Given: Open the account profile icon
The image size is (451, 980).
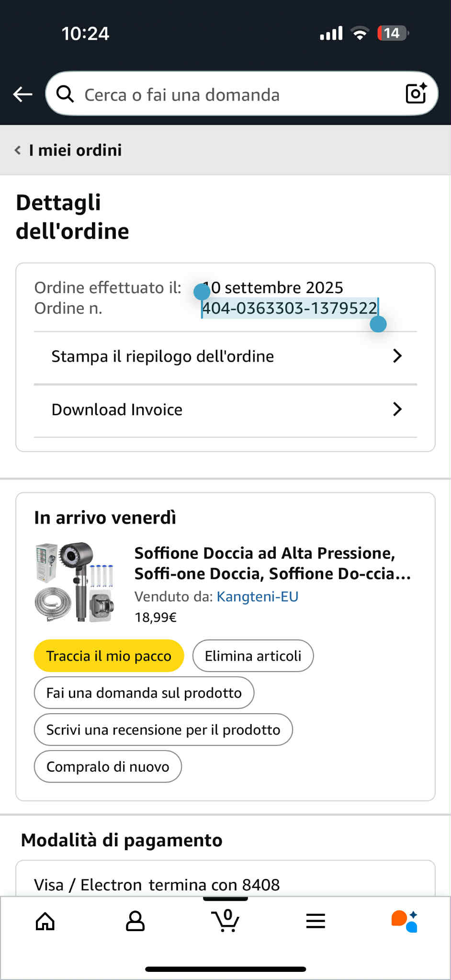Looking at the screenshot, I should pos(135,921).
